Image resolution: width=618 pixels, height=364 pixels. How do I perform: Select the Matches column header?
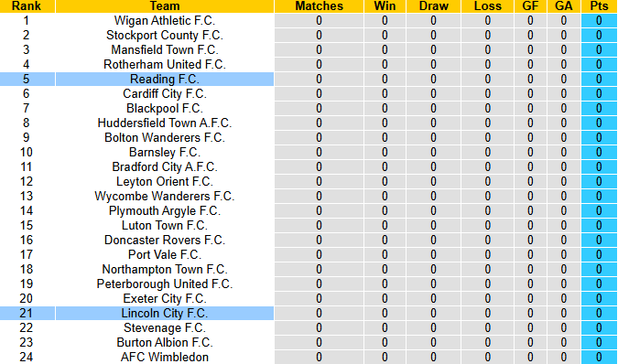(319, 6)
